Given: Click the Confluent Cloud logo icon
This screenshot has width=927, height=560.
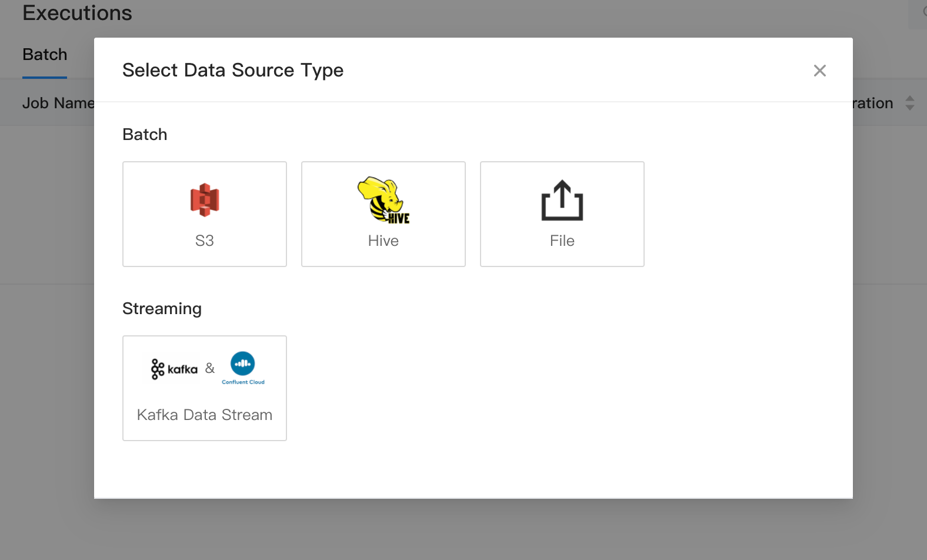Looking at the screenshot, I should (x=243, y=368).
